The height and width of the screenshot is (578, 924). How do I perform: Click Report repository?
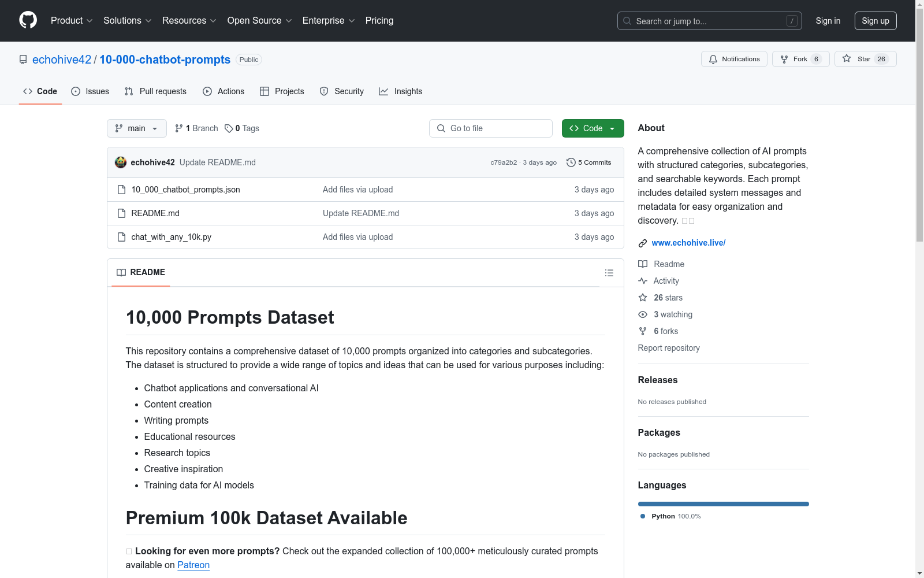tap(669, 348)
